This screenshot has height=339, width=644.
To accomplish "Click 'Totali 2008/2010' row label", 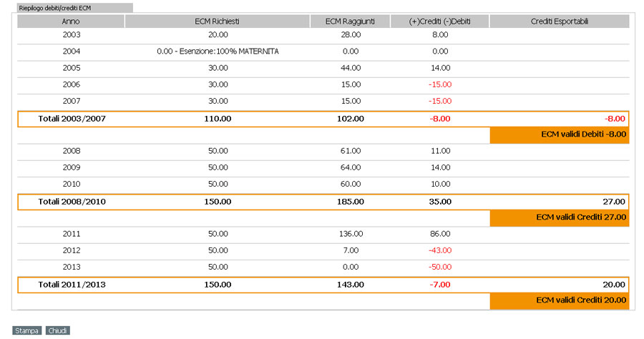I will tap(72, 202).
